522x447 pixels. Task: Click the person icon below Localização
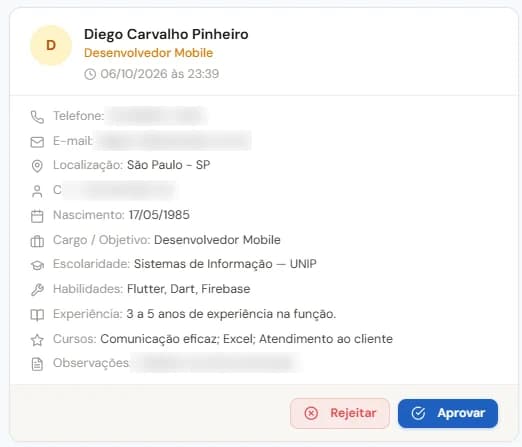click(x=37, y=191)
